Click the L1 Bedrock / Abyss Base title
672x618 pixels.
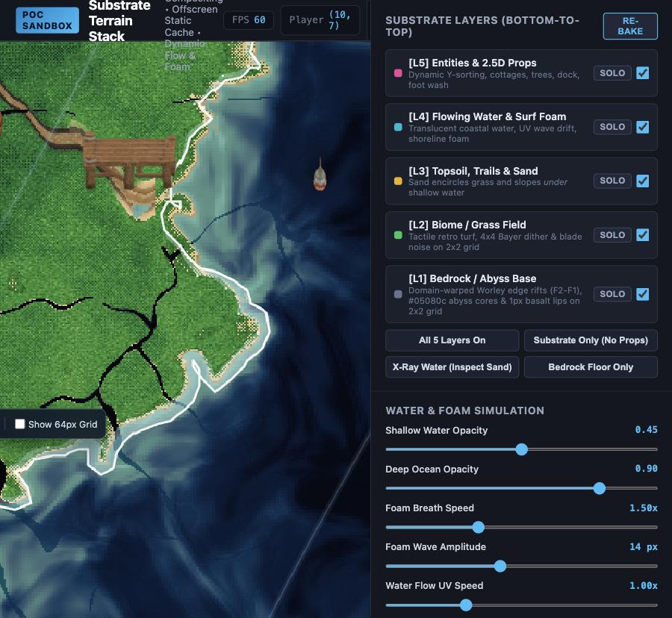473,279
